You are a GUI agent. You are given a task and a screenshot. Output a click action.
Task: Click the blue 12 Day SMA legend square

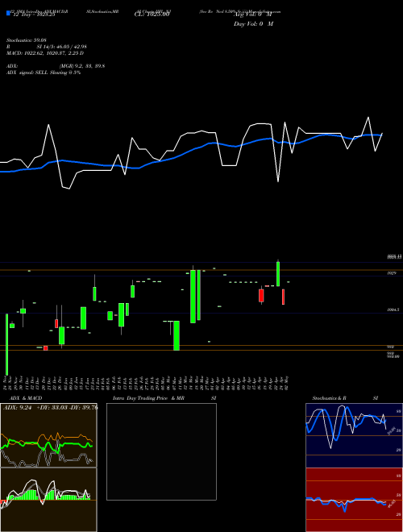click(x=8, y=14)
